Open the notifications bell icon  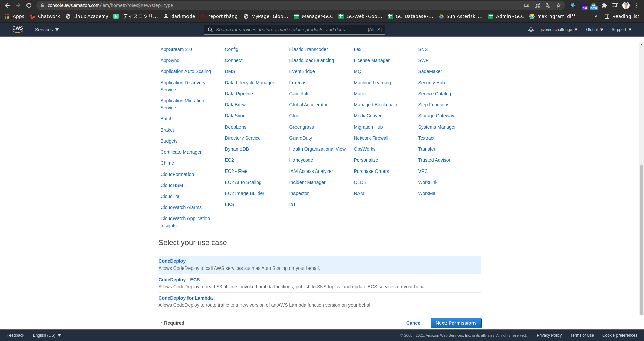pyautogui.click(x=531, y=30)
